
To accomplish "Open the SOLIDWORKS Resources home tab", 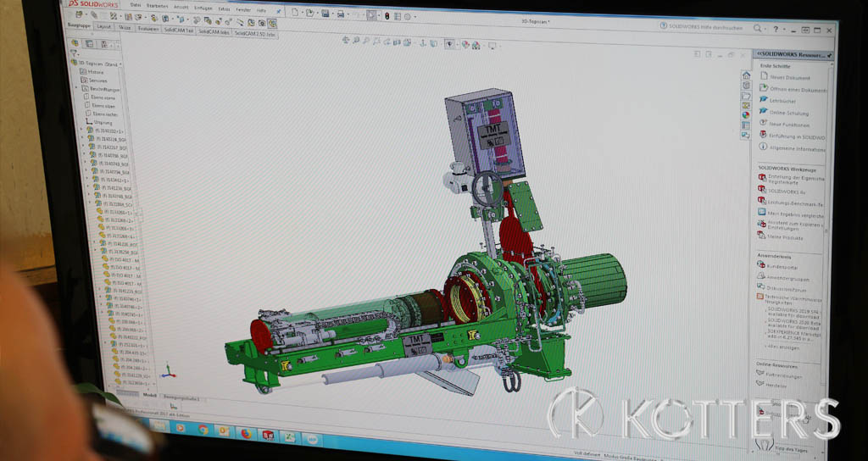I will [746, 75].
